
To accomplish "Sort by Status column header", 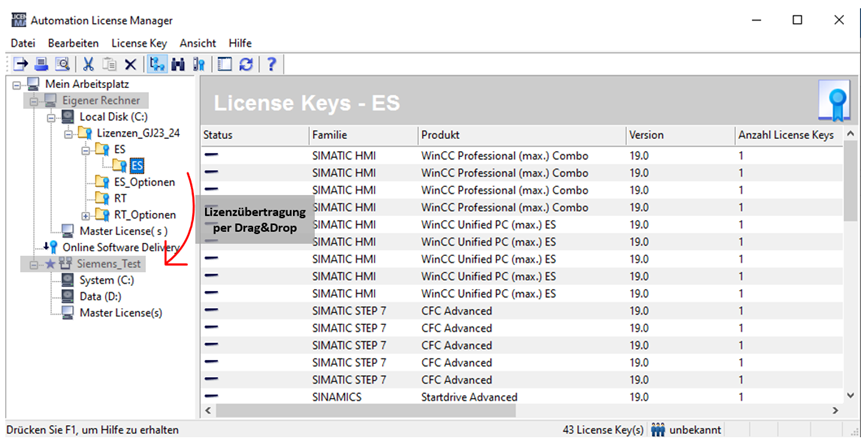I will coord(254,135).
